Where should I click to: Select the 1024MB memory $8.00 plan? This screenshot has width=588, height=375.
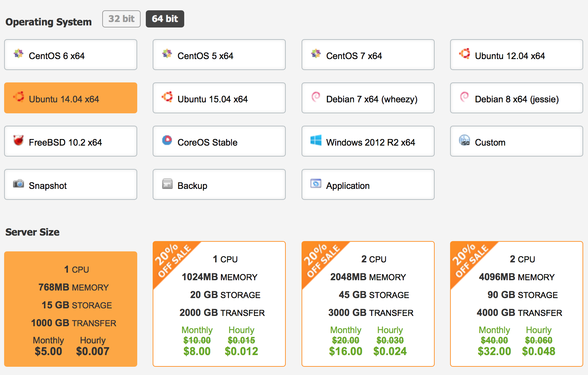[219, 304]
